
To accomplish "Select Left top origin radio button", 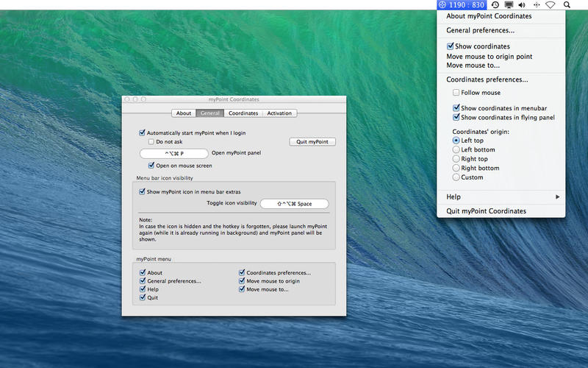I will tap(456, 141).
